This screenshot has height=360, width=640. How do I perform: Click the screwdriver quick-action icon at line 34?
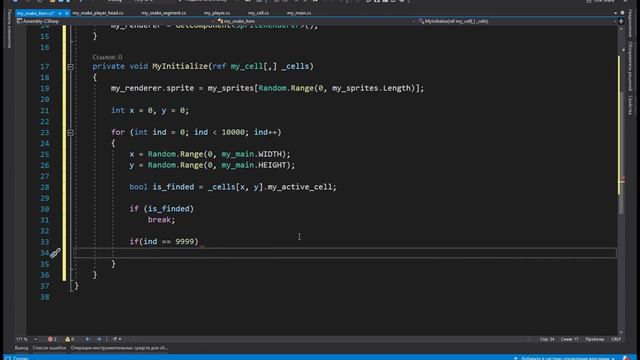(x=55, y=253)
